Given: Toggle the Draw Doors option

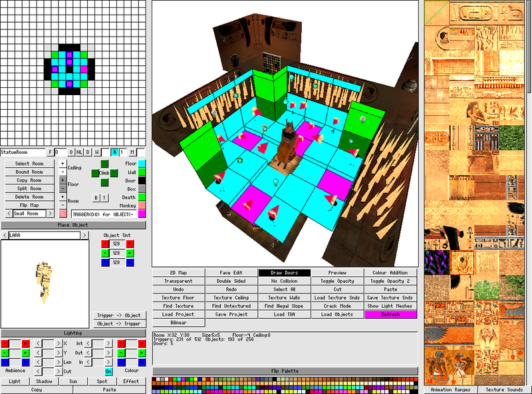Looking at the screenshot, I should (x=285, y=273).
